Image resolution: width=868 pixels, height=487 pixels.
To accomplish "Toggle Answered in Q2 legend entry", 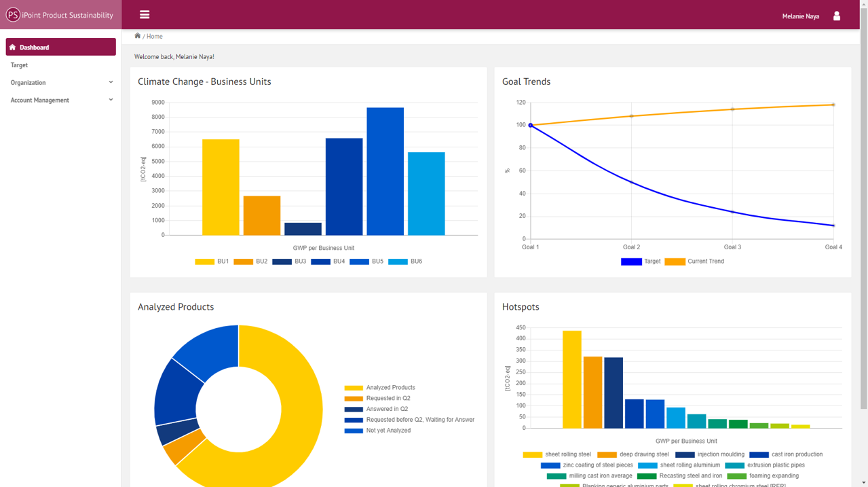I will coord(376,410).
